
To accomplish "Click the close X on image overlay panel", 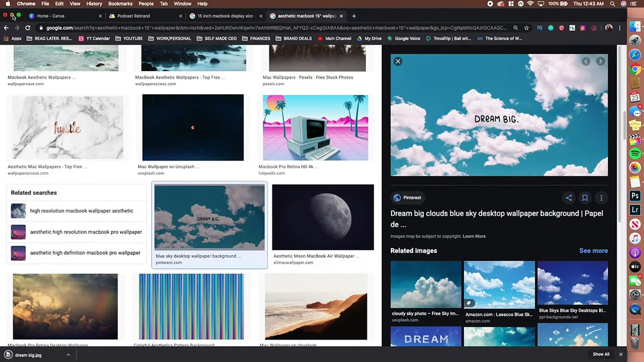I will [x=398, y=61].
